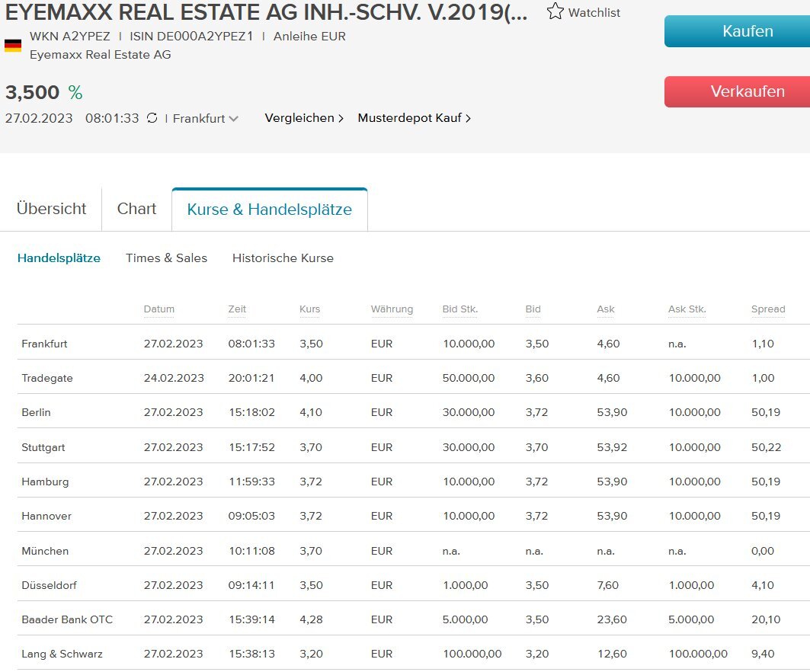Click the Datum column header
Screen dimensions: 810x672
159,309
